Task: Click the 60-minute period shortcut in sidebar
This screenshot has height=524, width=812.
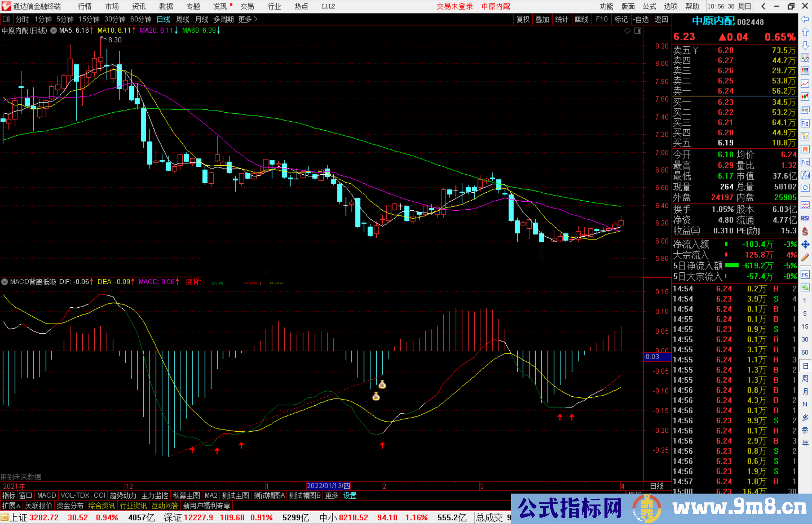Action: (805, 352)
